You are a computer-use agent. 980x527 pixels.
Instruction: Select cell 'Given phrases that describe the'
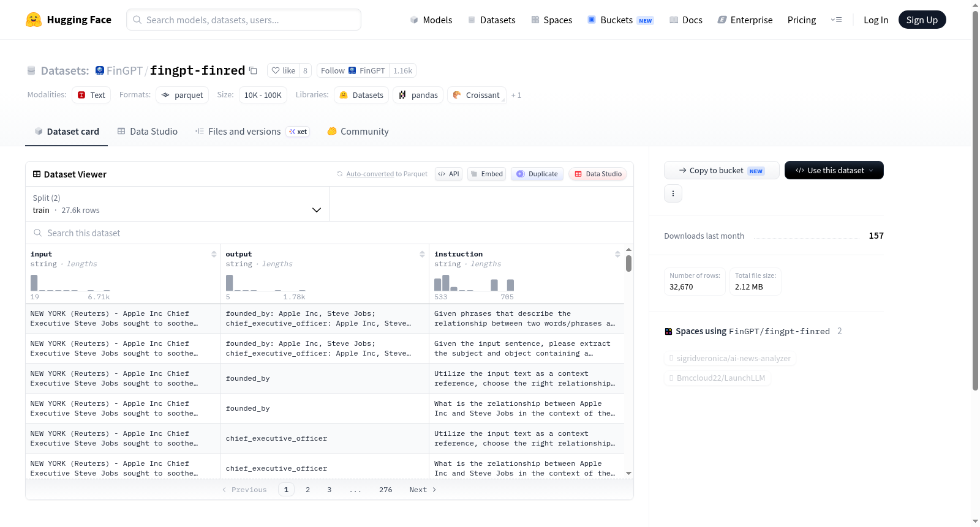[x=526, y=318]
